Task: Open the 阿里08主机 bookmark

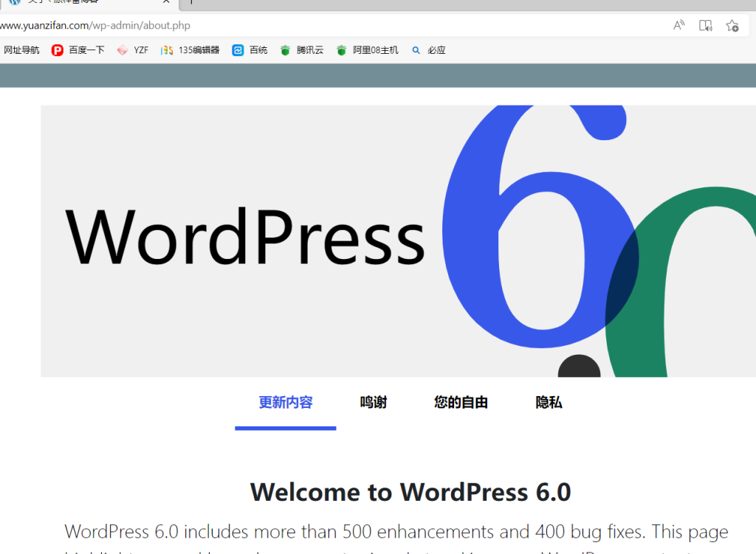Action: coord(367,50)
